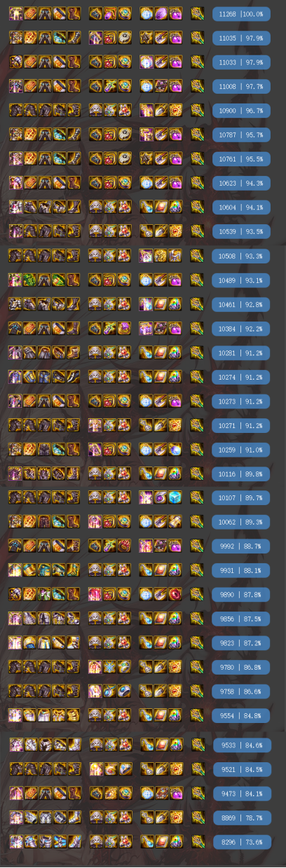Open the 9780 | 86.8% result
This screenshot has width=286, height=868.
tap(241, 667)
